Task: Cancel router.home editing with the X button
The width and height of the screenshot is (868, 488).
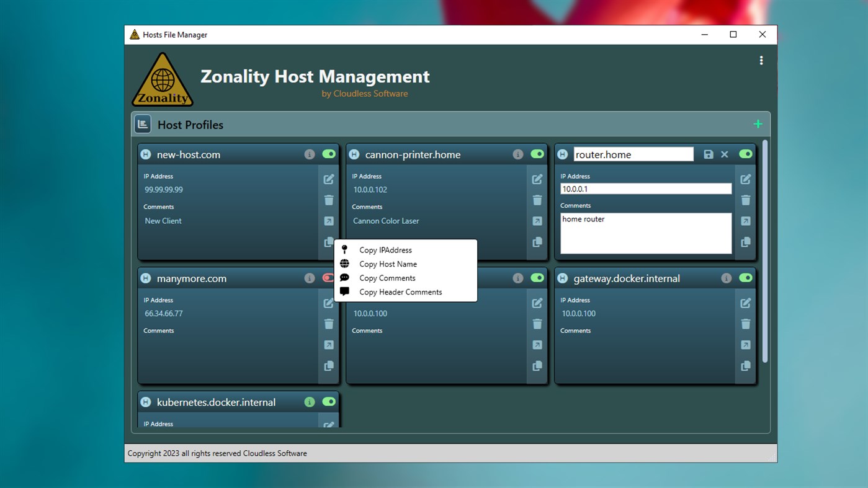Action: [x=724, y=154]
